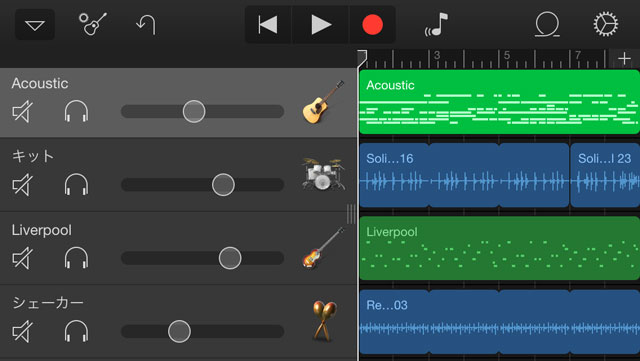Click bar 5 on the ruler
The image size is (640, 361).
pos(507,56)
